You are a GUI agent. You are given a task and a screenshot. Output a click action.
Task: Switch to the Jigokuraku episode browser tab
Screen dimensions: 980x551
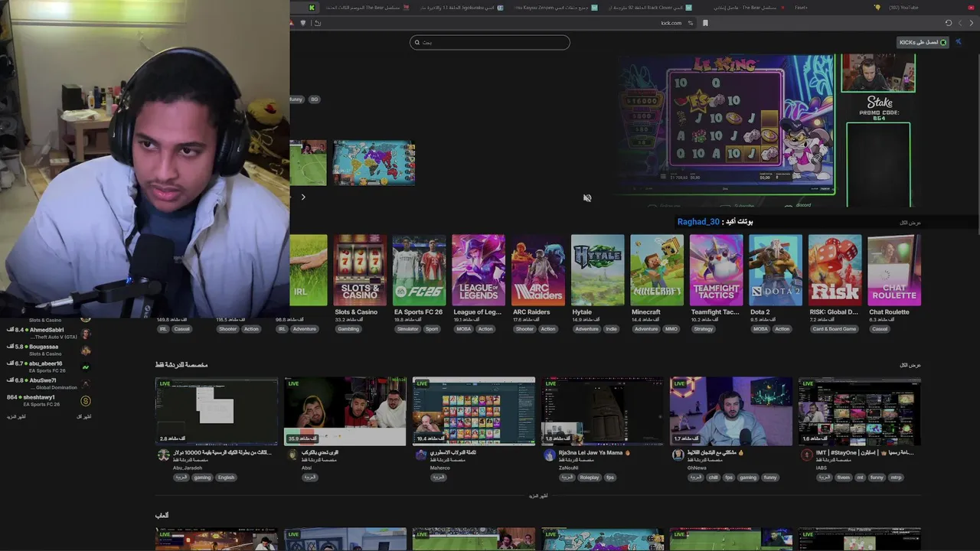(462, 7)
